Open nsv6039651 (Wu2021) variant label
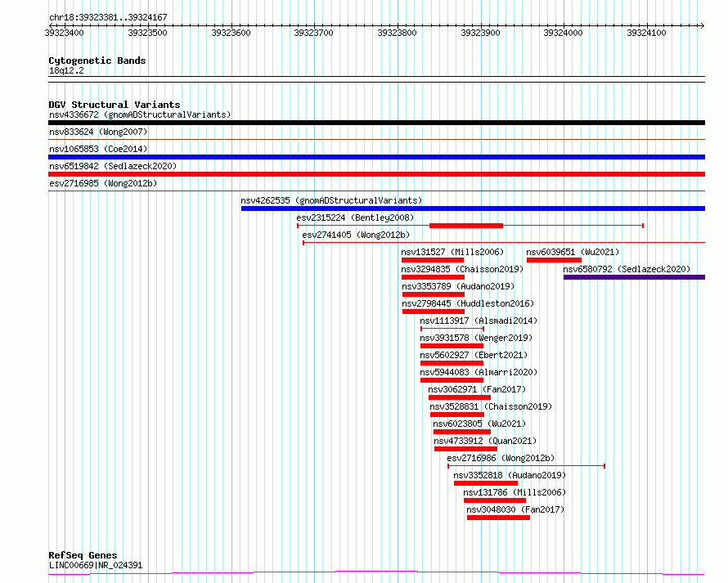This screenshot has width=728, height=583. pyautogui.click(x=573, y=252)
